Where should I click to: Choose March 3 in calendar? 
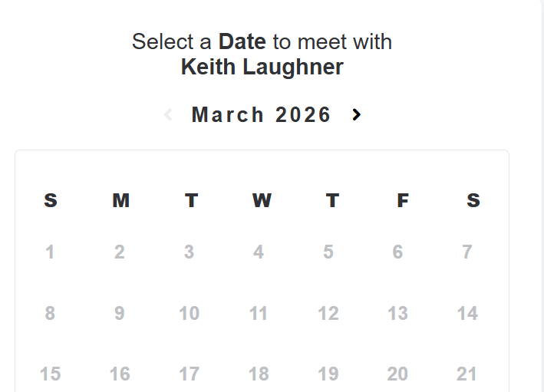(189, 252)
